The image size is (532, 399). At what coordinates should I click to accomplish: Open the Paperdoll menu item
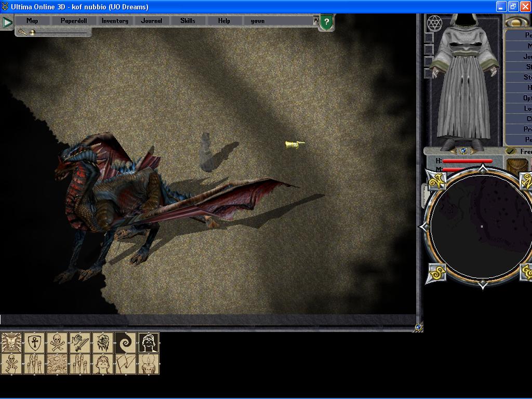click(x=74, y=21)
